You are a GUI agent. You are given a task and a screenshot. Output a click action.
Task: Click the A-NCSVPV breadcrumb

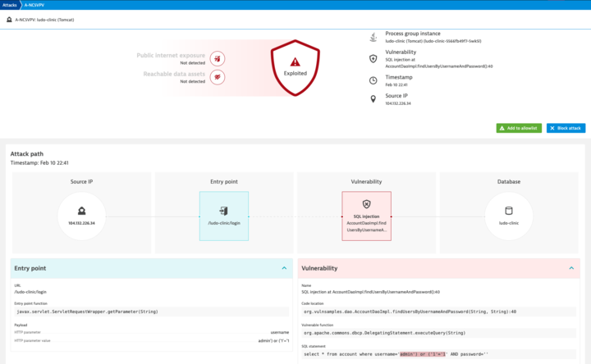coord(34,5)
